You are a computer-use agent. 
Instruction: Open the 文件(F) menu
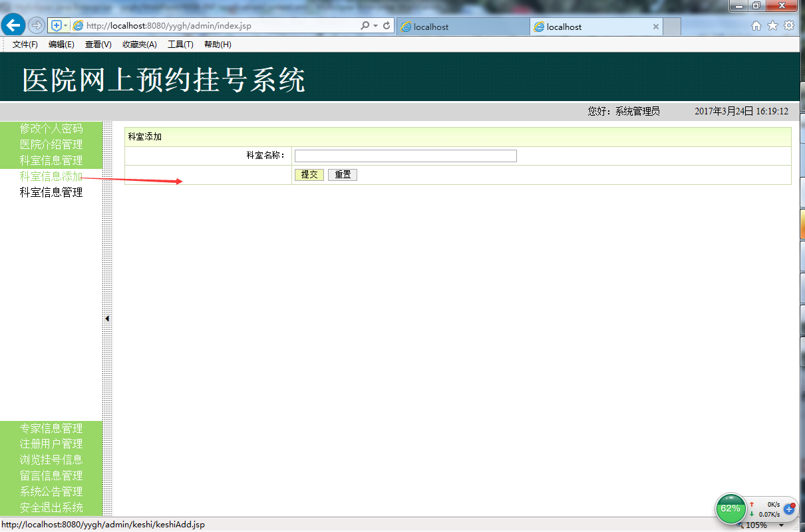25,45
